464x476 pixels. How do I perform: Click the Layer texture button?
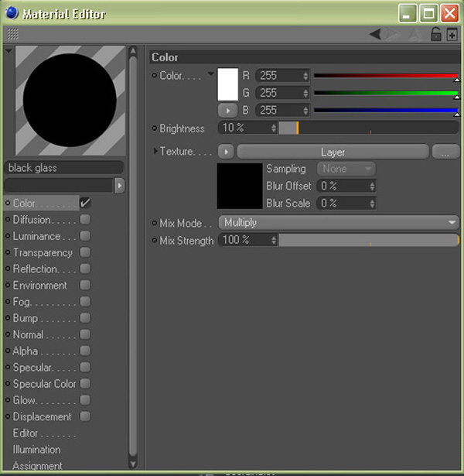pyautogui.click(x=333, y=152)
